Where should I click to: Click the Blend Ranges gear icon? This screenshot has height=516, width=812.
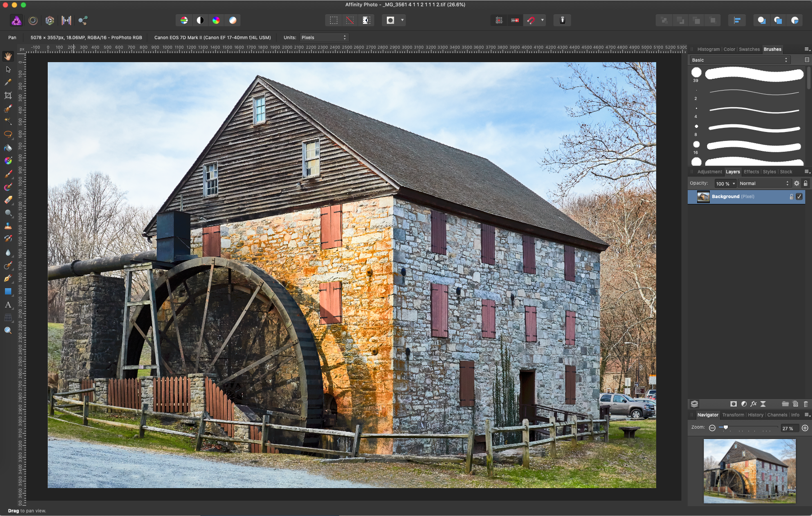pos(796,183)
